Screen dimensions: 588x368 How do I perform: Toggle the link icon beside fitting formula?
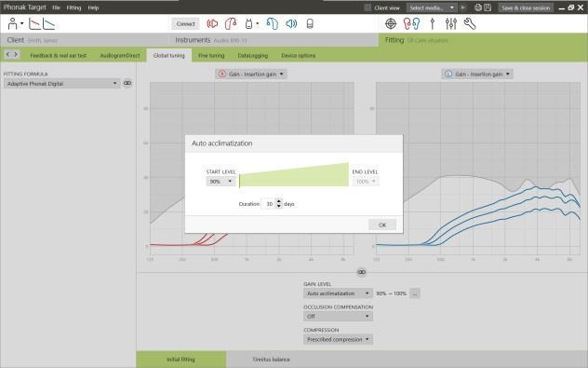[x=127, y=83]
